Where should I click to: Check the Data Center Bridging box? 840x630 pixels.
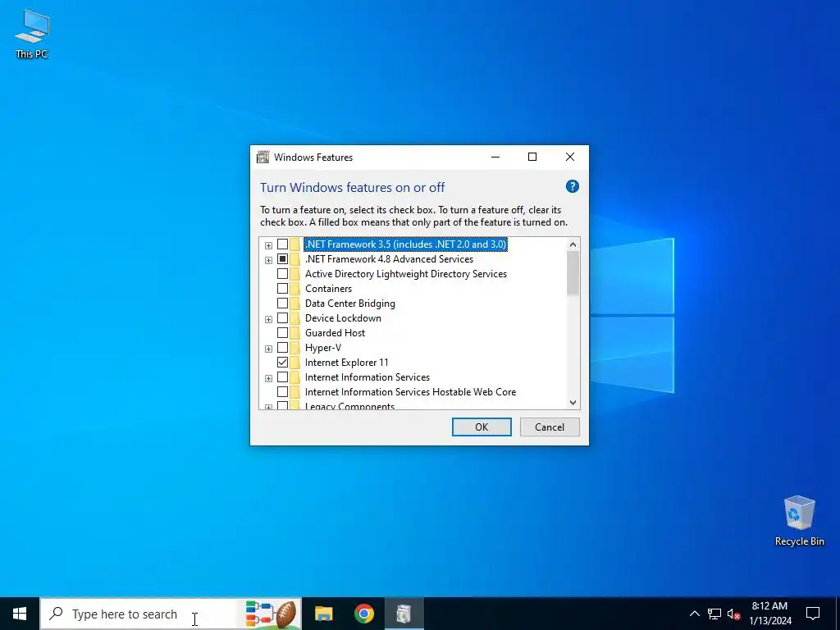click(x=282, y=304)
